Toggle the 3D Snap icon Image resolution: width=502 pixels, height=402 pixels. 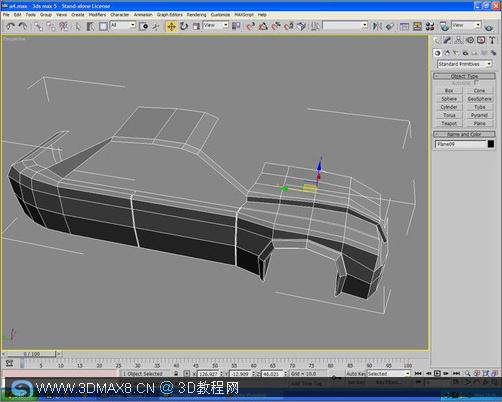[x=251, y=26]
